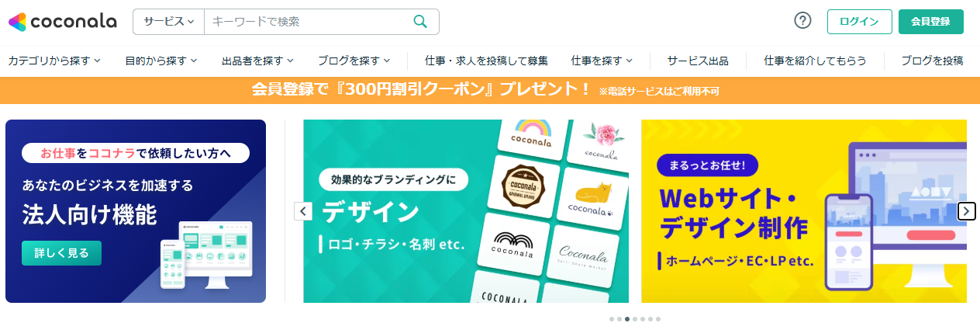Image resolution: width=980 pixels, height=330 pixels.
Task: Click the 詳しく見る button on banner
Action: click(61, 252)
